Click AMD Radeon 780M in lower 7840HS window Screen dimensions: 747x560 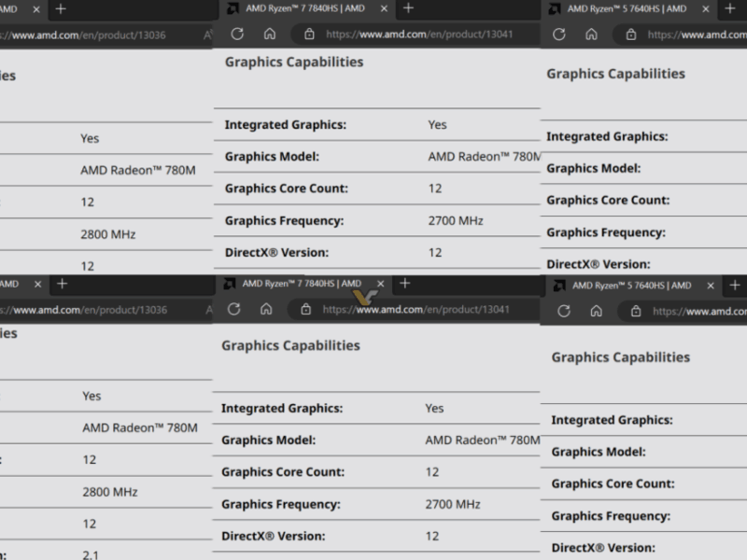(483, 441)
